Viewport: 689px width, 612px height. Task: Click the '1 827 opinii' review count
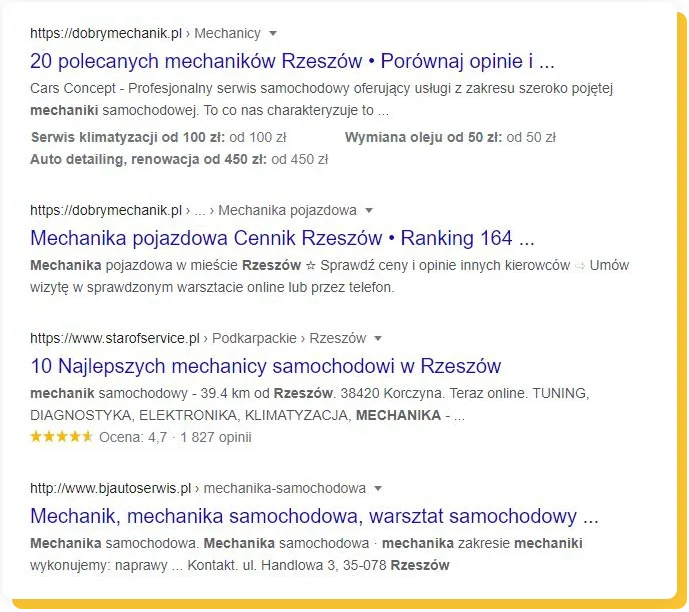[x=216, y=437]
